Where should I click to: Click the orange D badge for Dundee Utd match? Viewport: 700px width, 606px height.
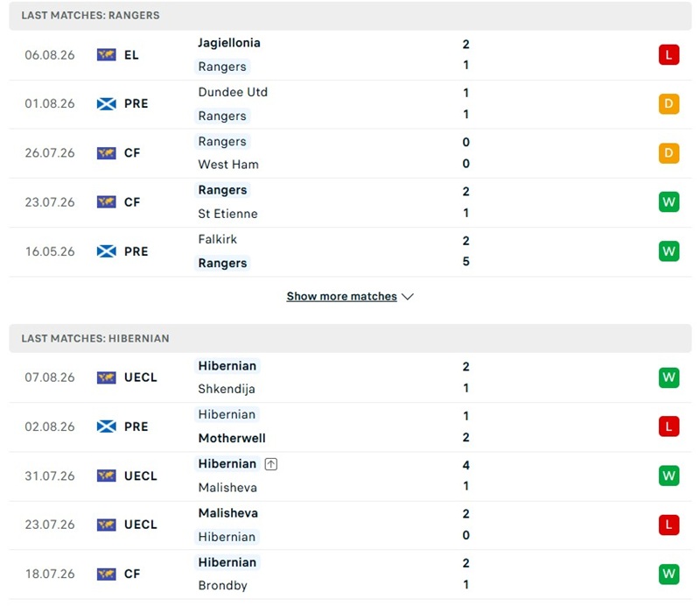click(668, 103)
